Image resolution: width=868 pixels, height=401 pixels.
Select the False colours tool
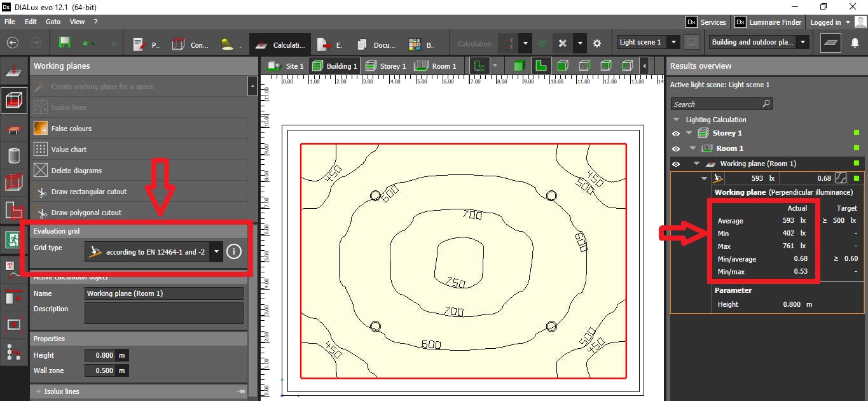tap(71, 129)
